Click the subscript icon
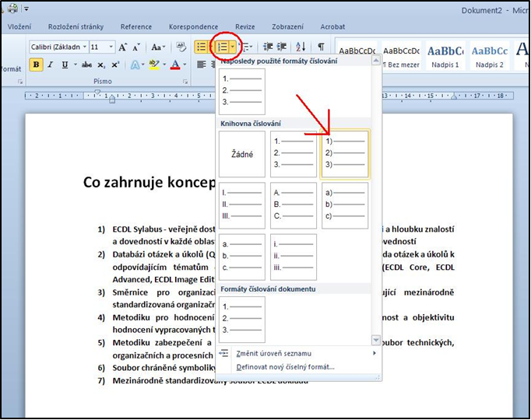Image resolution: width=531 pixels, height=420 pixels. coord(101,65)
